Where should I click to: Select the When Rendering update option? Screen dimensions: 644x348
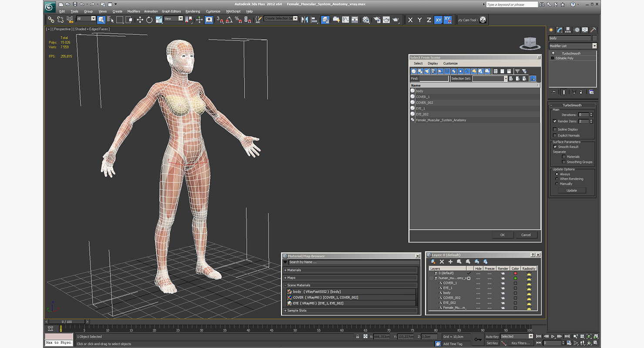click(557, 179)
